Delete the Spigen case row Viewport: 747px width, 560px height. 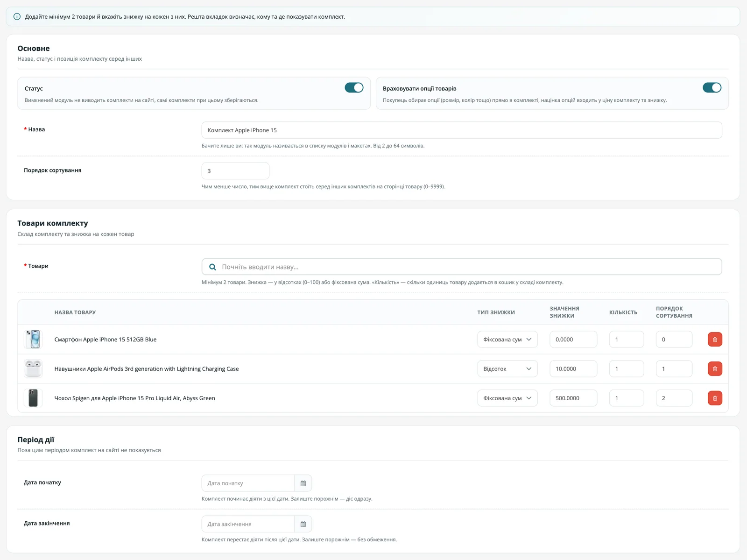click(x=715, y=398)
